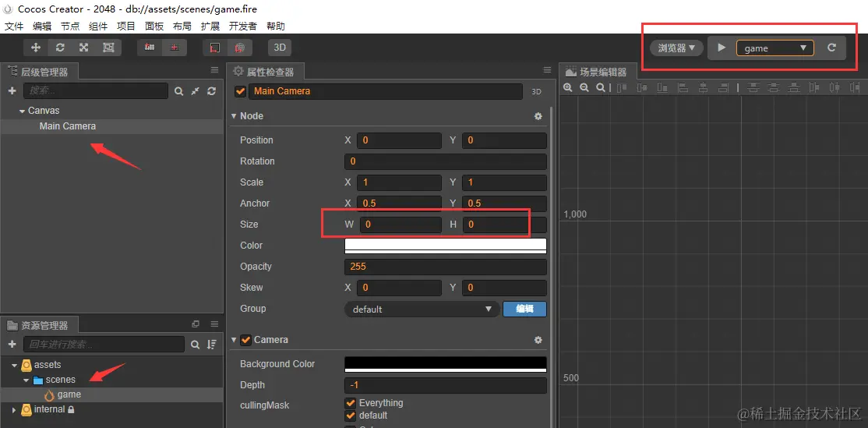Click the blue 编辑 group button
The width and height of the screenshot is (868, 428).
pos(525,309)
